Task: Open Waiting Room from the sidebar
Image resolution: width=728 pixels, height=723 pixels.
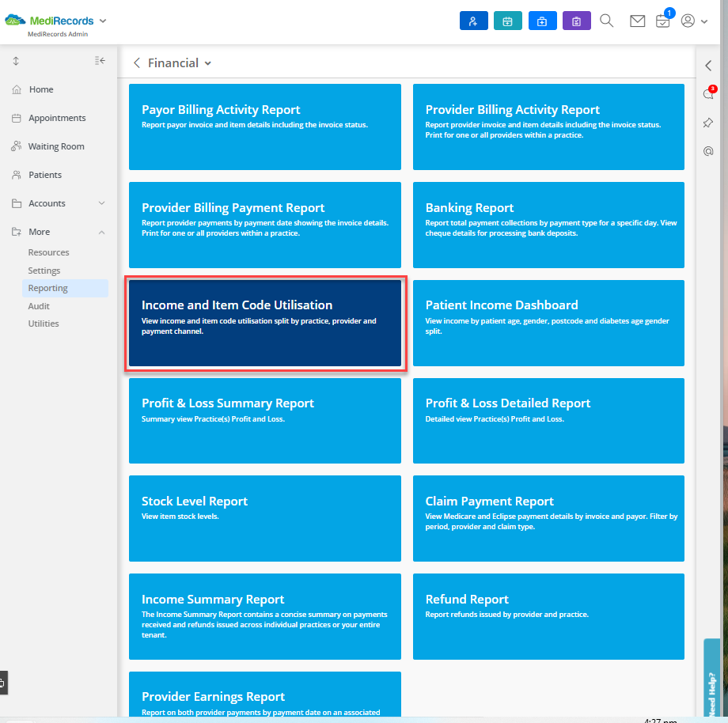Action: pos(56,146)
